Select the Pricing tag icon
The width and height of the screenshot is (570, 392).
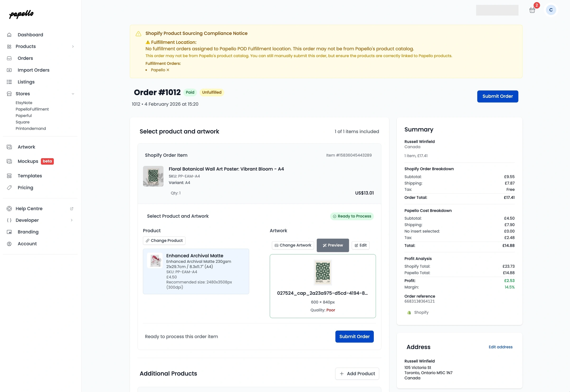9,187
